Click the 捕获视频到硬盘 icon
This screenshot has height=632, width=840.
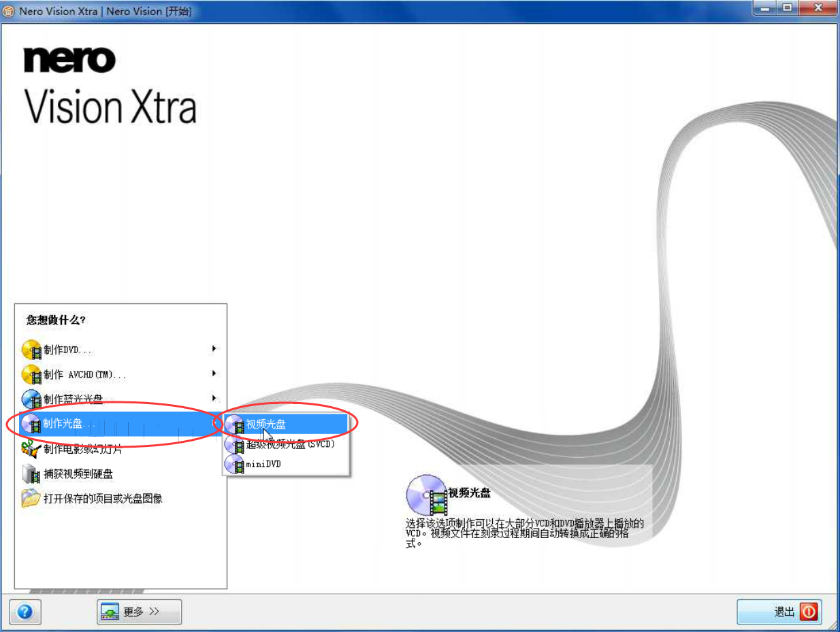pyautogui.click(x=31, y=473)
